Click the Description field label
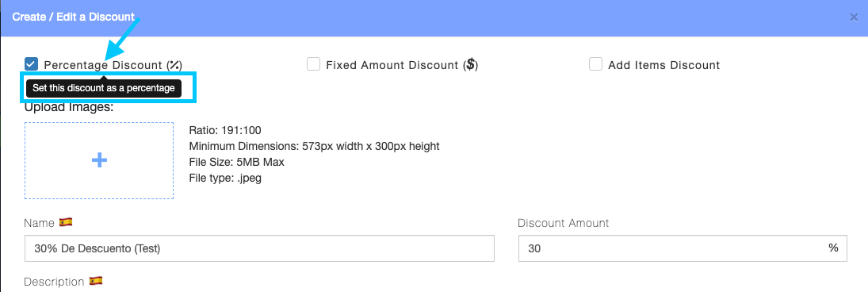Viewport: 868px width, 292px height. point(54,282)
